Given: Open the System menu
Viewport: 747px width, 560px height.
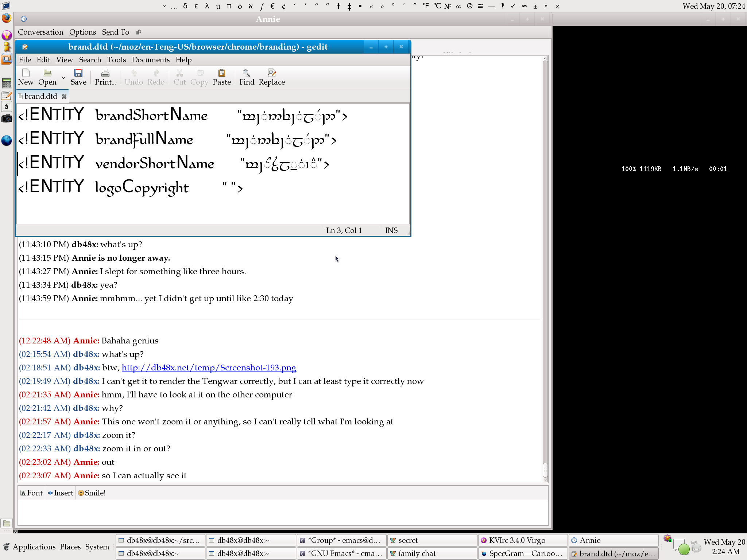Looking at the screenshot, I should [x=97, y=547].
